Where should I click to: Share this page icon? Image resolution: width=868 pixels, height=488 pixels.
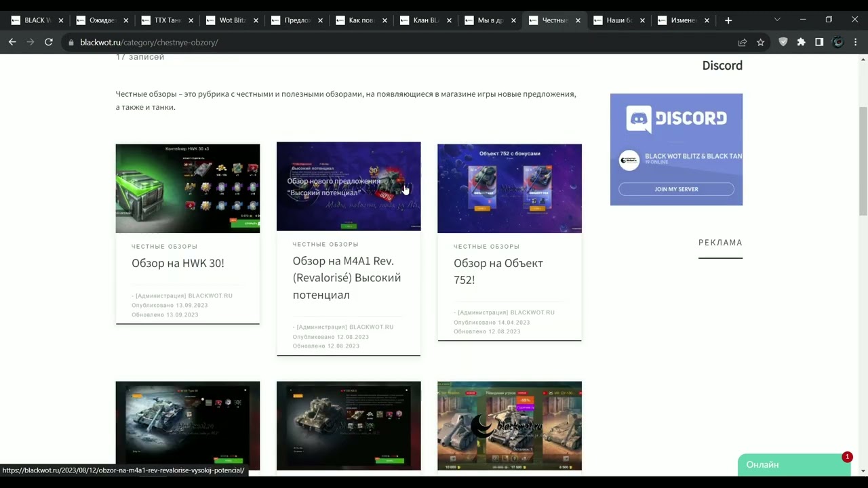(743, 42)
